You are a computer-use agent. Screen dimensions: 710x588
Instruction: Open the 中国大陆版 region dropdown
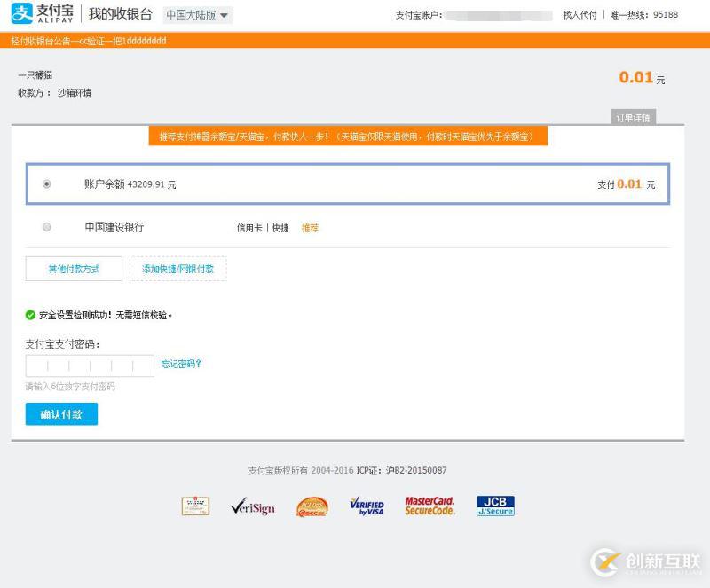click(197, 15)
